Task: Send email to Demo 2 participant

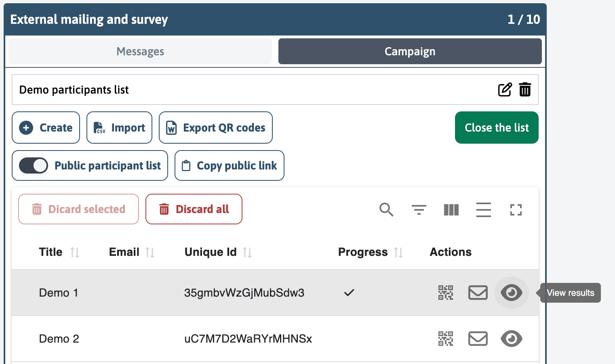Action: (x=478, y=339)
